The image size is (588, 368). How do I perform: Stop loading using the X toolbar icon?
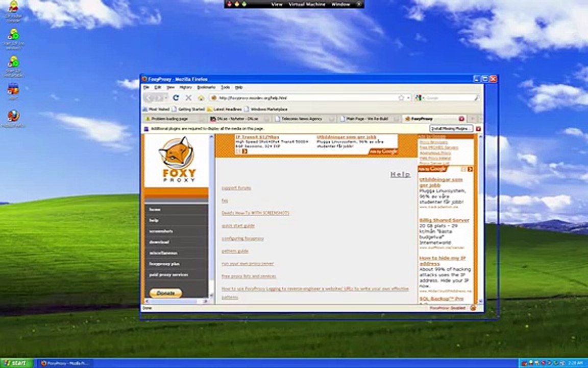[x=188, y=98]
